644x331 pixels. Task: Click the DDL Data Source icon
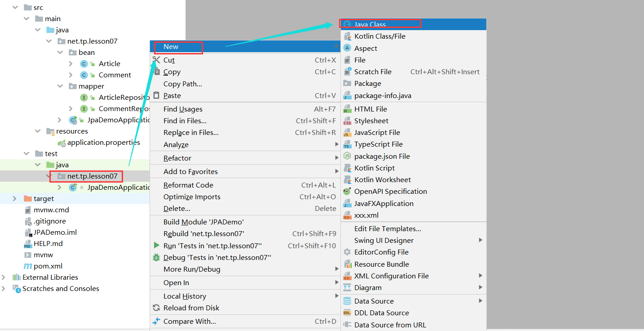pyautogui.click(x=347, y=313)
